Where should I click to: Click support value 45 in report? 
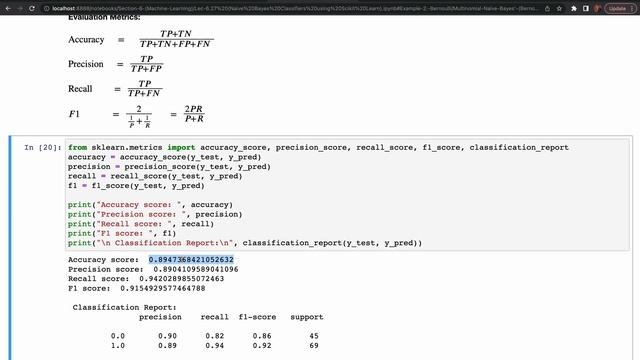[313, 336]
